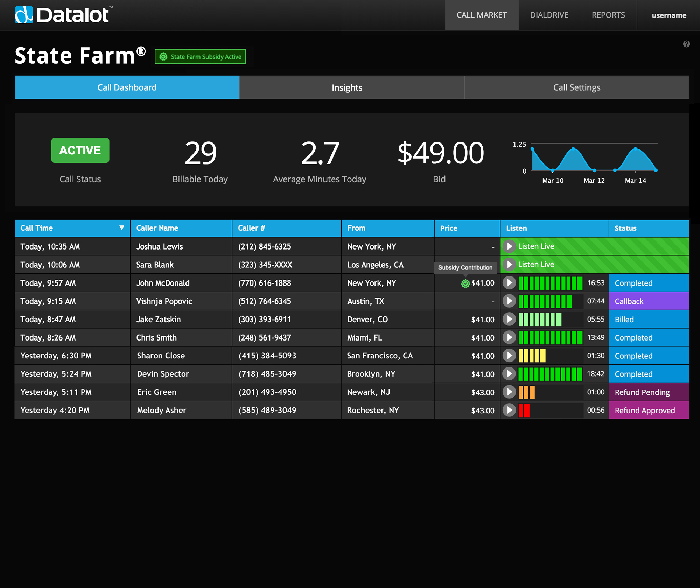Play Jake Zatskin call recording
This screenshot has height=588, width=700.
click(x=509, y=319)
